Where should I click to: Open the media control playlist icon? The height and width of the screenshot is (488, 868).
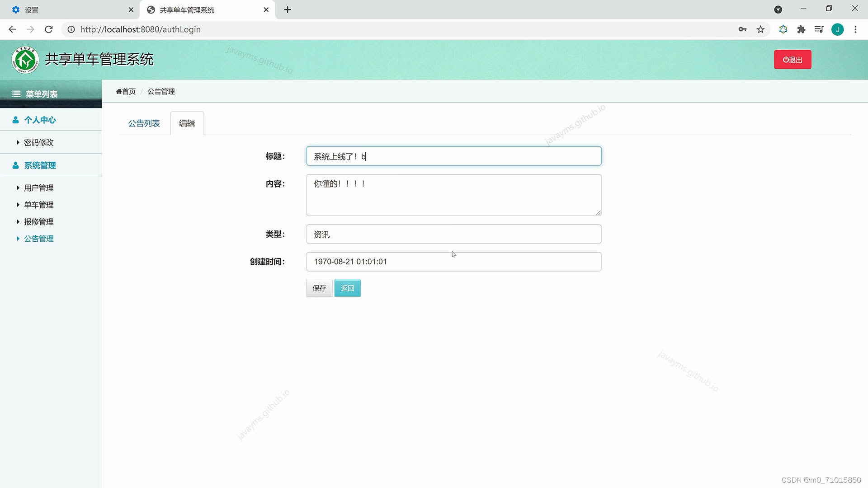[x=819, y=29]
